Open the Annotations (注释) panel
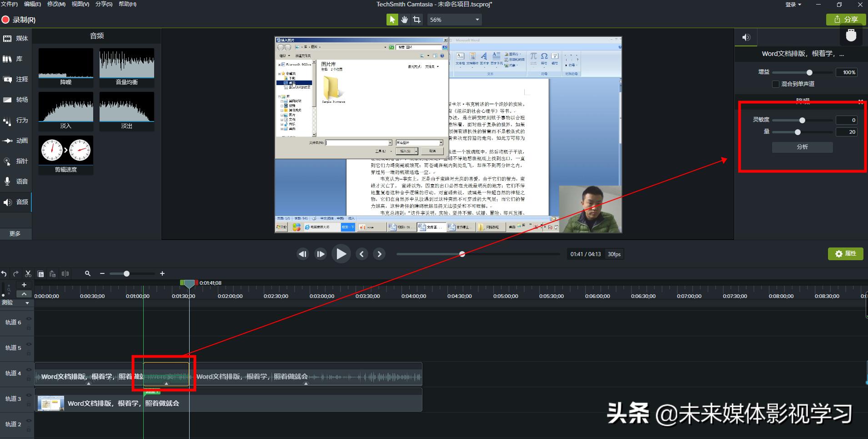Viewport: 868px width, 439px height. click(16, 79)
